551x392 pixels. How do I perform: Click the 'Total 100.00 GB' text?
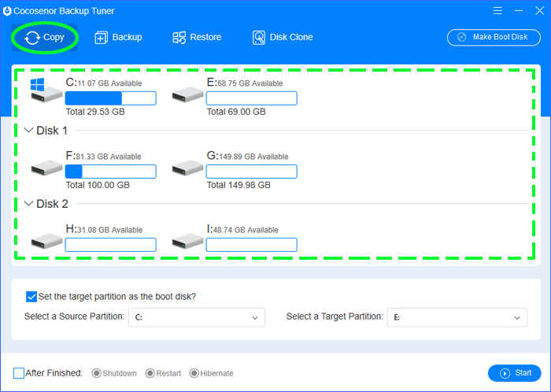point(98,185)
